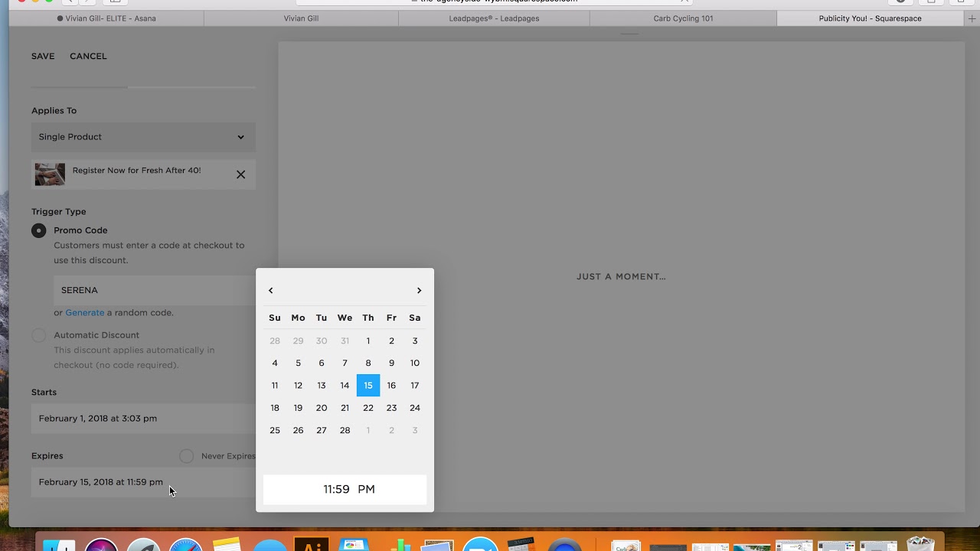Select grayed-out date 31 in calendar
980x551 pixels.
[345, 341]
